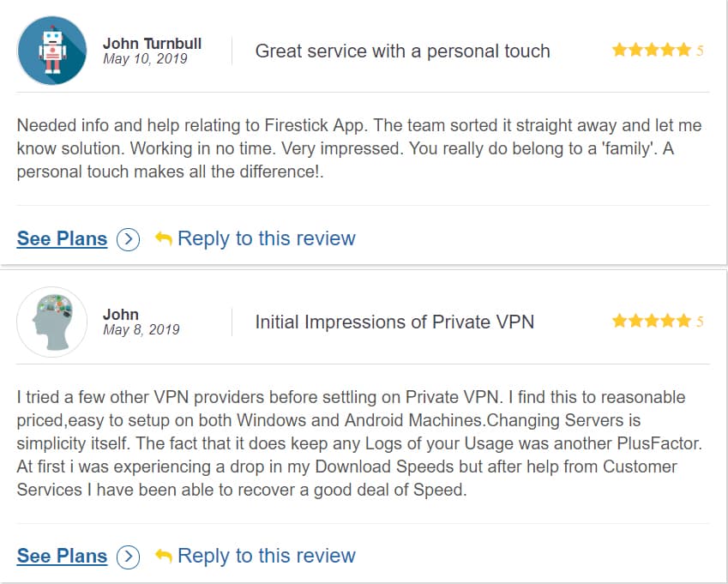
Task: Click the May 8, 2019 date
Action: pyautogui.click(x=141, y=330)
